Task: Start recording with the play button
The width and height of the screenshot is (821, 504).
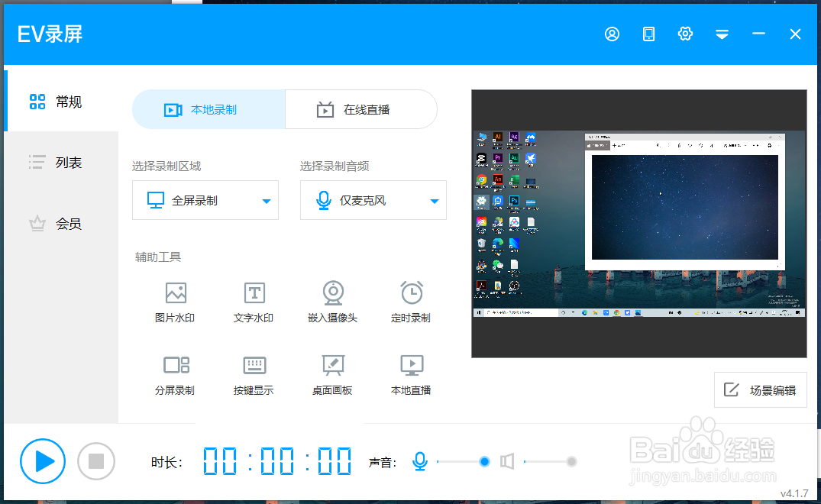Action: coord(43,461)
